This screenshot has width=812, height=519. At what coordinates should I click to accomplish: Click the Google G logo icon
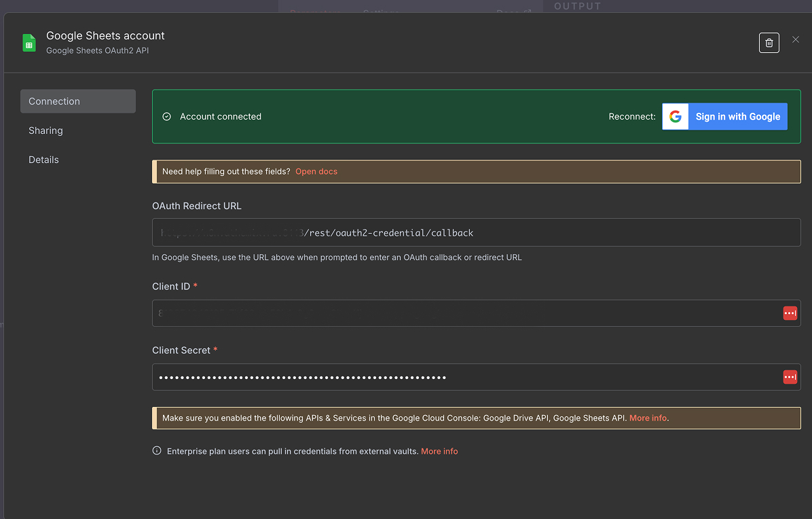click(676, 117)
